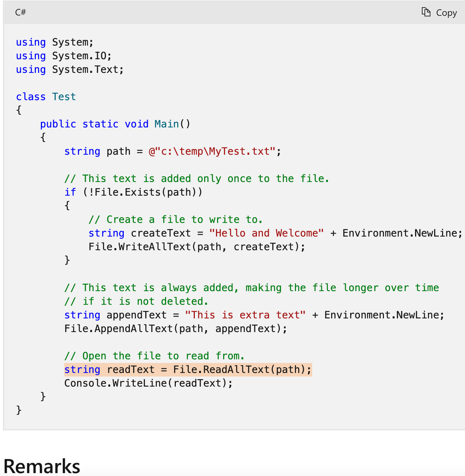Viewport: 465px width, 476px height.
Task: Click the 'added only once' comment line
Action: point(197,179)
